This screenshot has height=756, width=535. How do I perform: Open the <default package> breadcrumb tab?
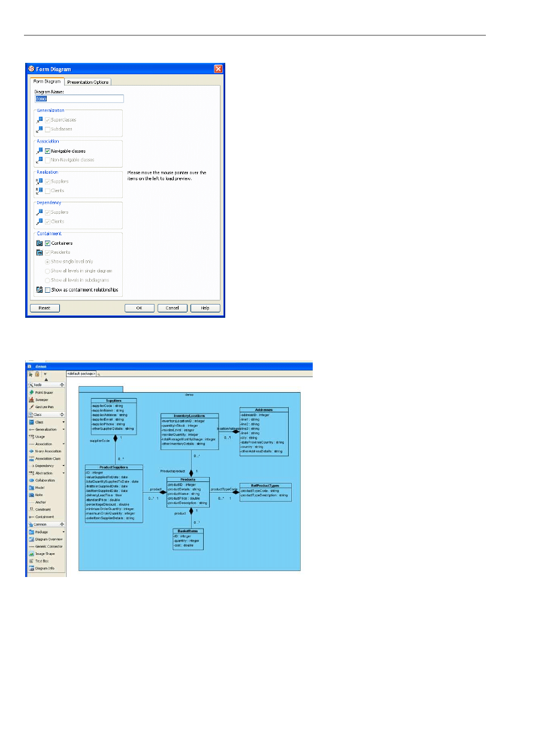coord(81,373)
